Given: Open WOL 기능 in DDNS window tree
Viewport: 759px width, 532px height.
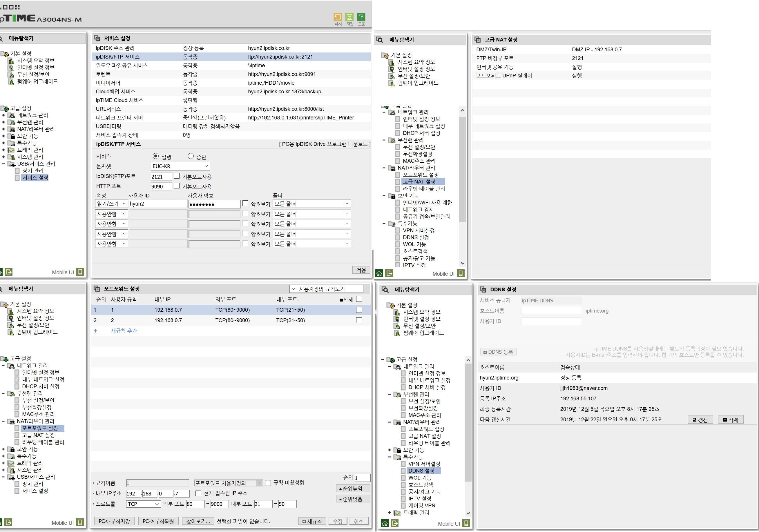Looking at the screenshot, I should [419, 478].
